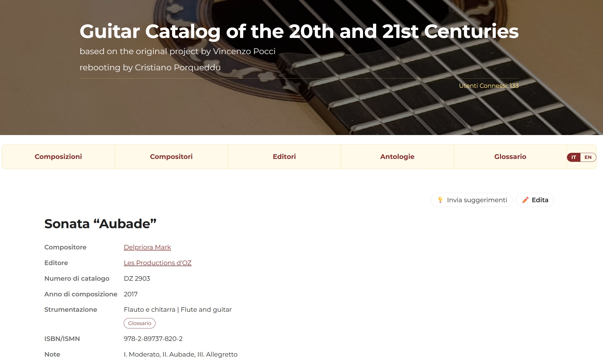Viewport: 603px width, 364px height.
Task: Click the Glossario pill under Strumentazione
Action: point(140,323)
